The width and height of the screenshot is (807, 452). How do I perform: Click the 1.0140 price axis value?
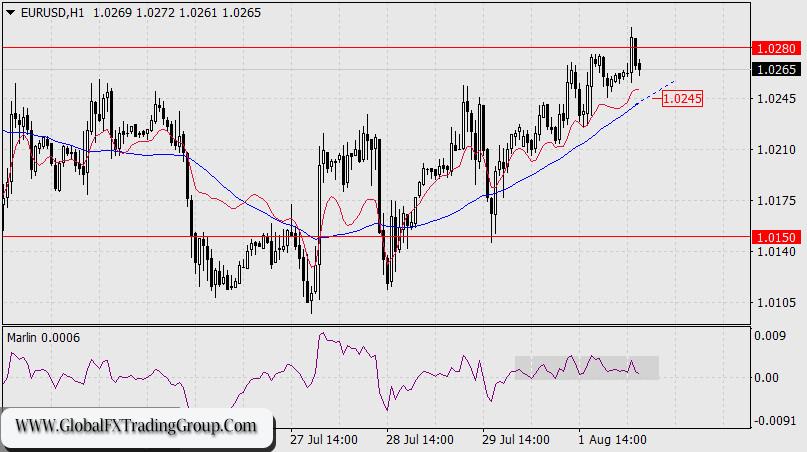click(776, 251)
